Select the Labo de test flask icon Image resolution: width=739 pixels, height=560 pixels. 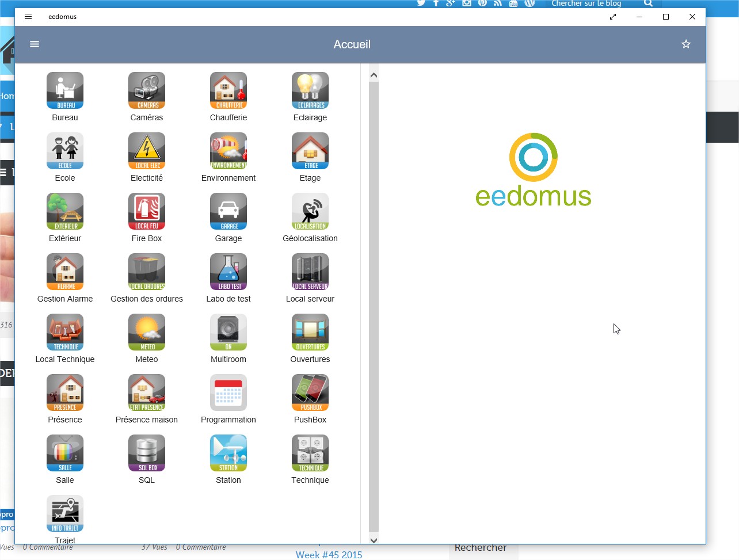pos(228,272)
